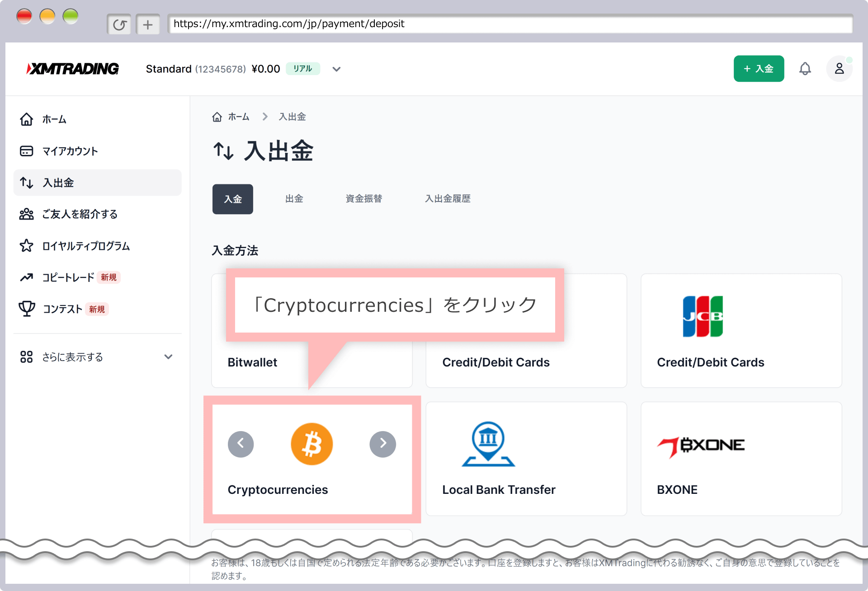Click the home icon in breadcrumb
The image size is (868, 591).
pyautogui.click(x=217, y=117)
